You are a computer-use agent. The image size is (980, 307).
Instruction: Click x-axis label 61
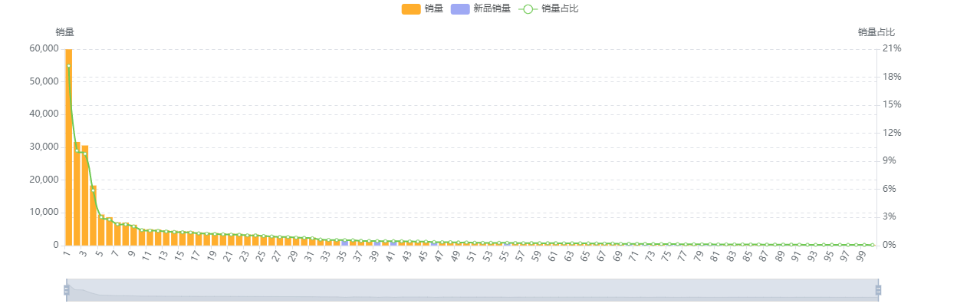(x=553, y=256)
